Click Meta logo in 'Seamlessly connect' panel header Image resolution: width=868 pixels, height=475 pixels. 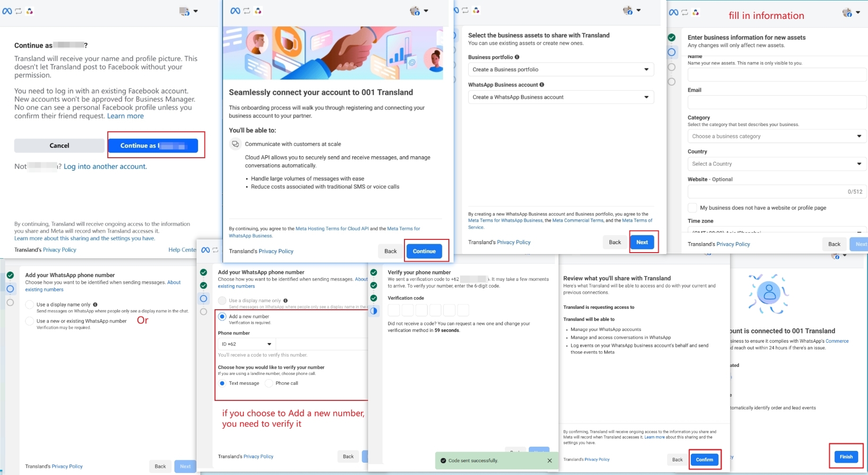coord(235,11)
